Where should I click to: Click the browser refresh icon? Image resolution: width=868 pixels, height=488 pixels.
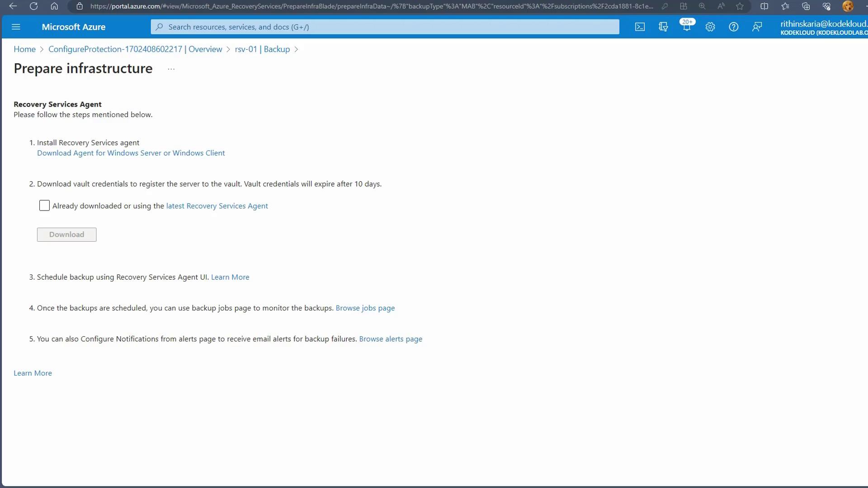coord(33,6)
